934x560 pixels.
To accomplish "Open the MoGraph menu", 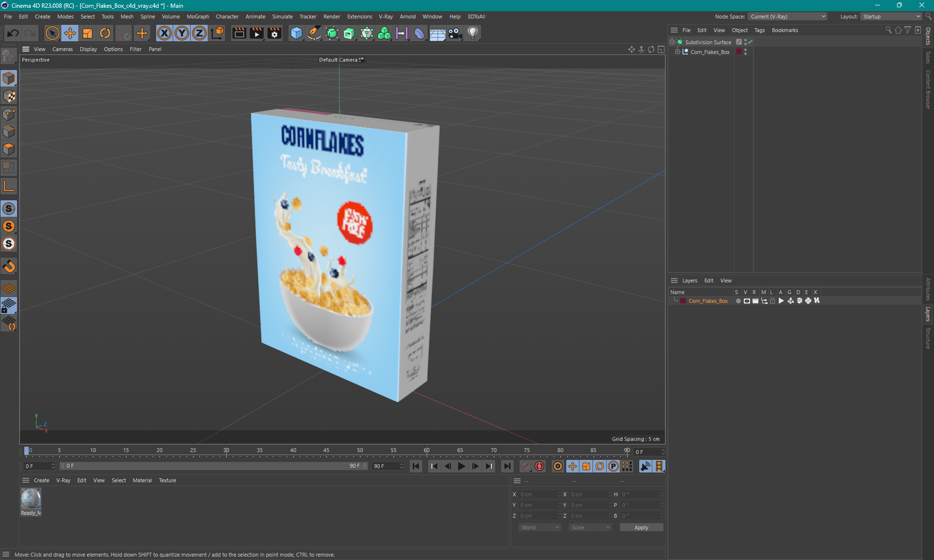I will [x=198, y=17].
